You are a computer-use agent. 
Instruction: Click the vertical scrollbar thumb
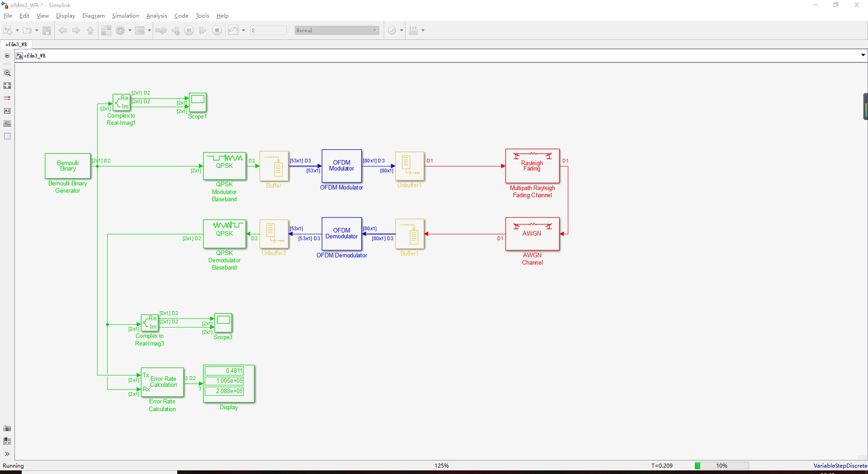pyautogui.click(x=865, y=106)
